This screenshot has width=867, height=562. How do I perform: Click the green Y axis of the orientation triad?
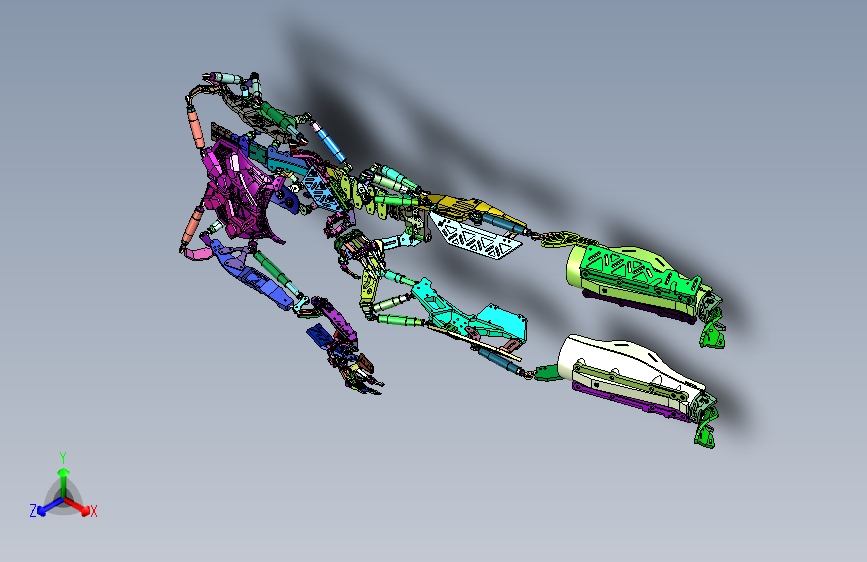pyautogui.click(x=64, y=483)
